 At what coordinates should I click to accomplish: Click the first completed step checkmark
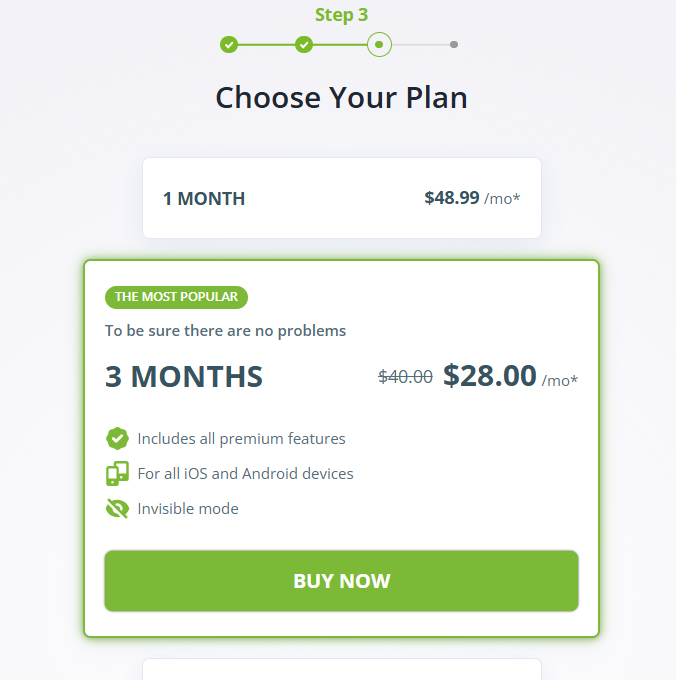click(x=229, y=45)
